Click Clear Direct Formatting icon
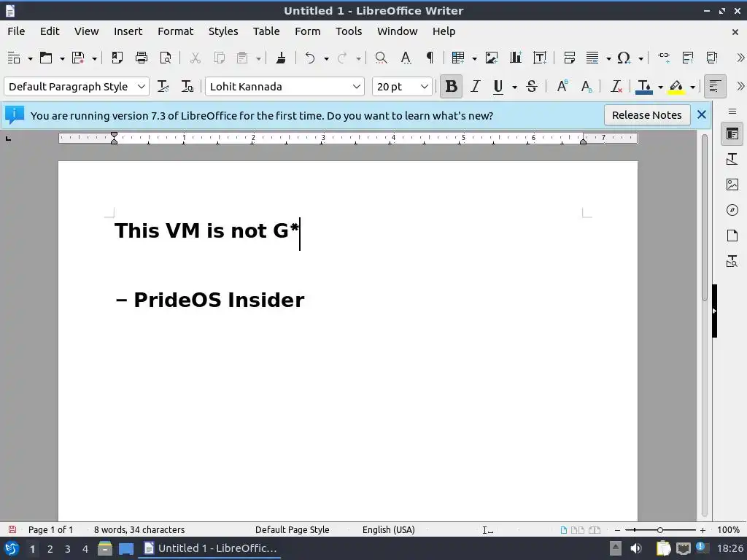The image size is (747, 560). coord(616,87)
